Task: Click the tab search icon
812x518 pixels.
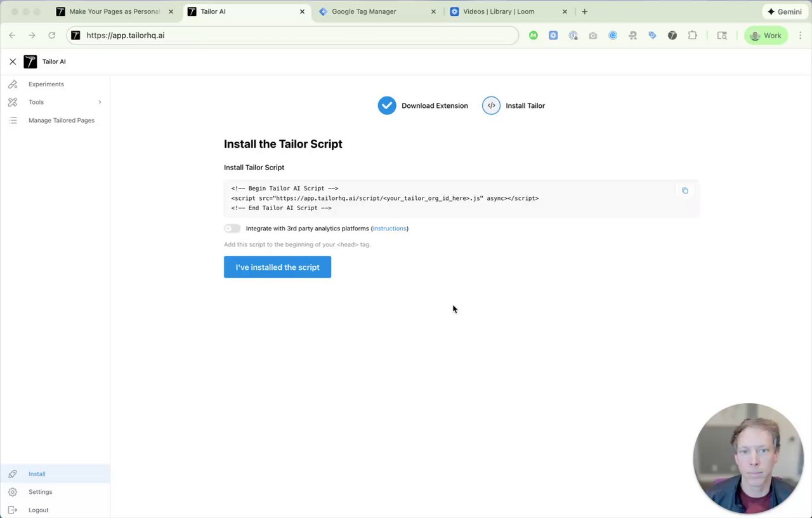Action: [x=722, y=36]
